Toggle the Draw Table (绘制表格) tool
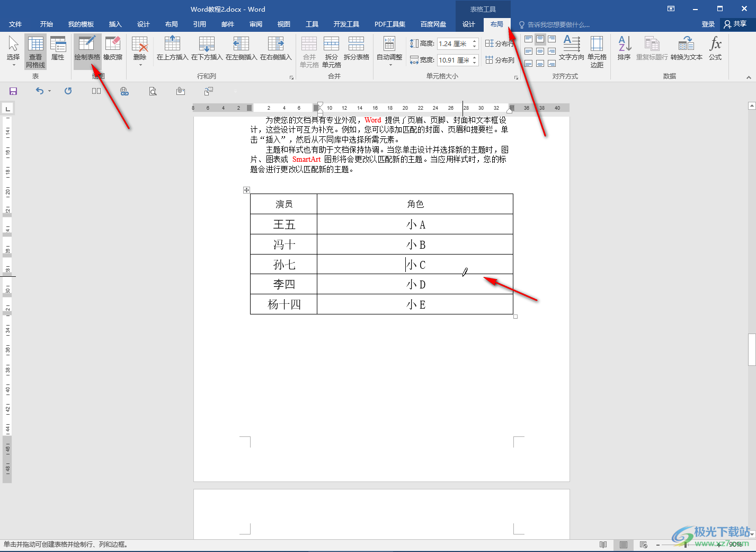This screenshot has height=552, width=756. (x=87, y=49)
